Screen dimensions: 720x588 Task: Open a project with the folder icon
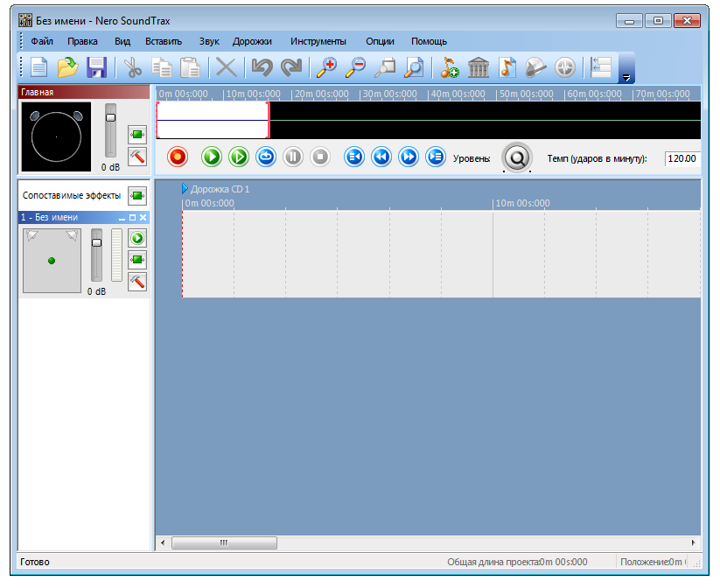pyautogui.click(x=68, y=67)
